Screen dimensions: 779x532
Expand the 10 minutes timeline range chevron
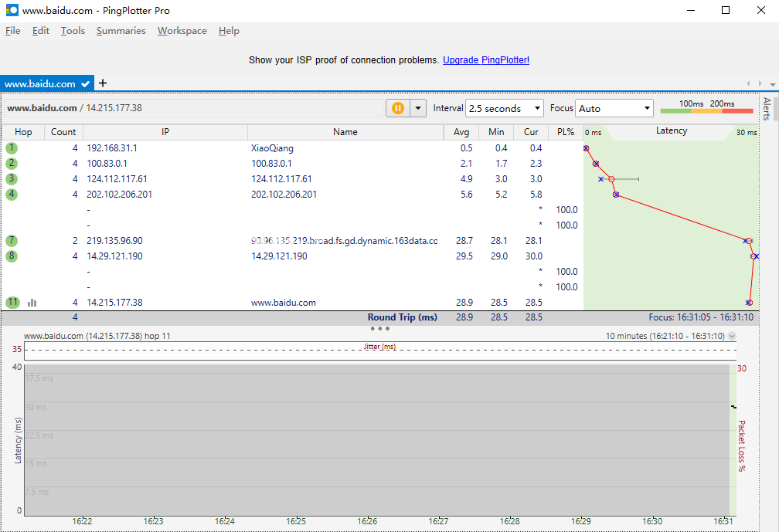pos(732,336)
